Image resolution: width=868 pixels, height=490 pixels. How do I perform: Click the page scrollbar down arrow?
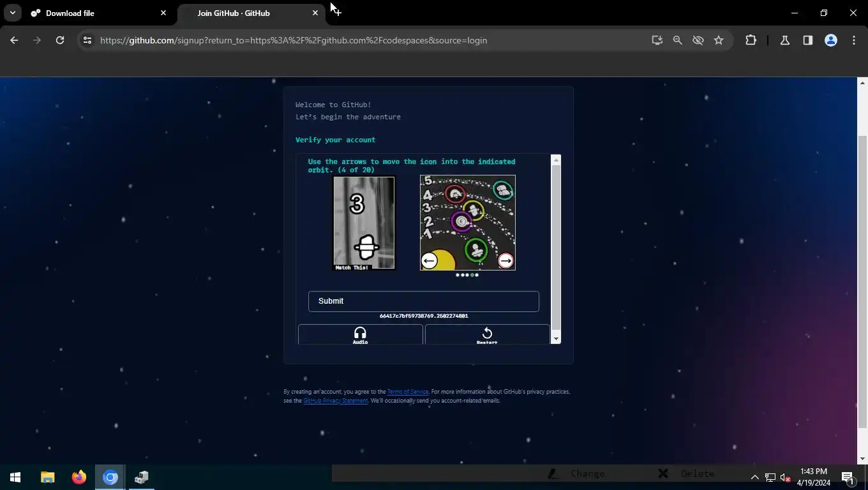(863, 459)
